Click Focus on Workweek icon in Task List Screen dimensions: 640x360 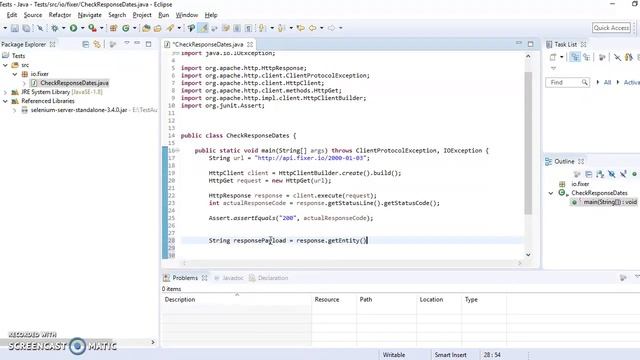[x=602, y=57]
